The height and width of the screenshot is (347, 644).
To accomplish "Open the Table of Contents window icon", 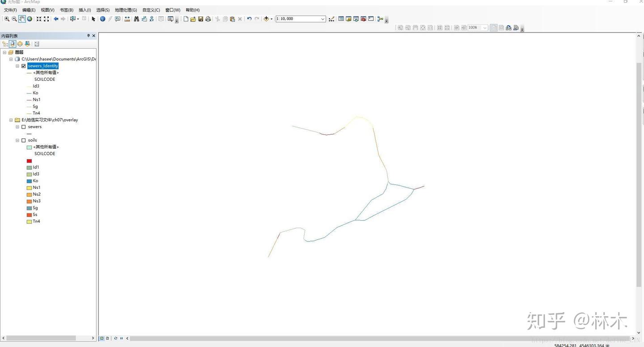I will [x=341, y=19].
